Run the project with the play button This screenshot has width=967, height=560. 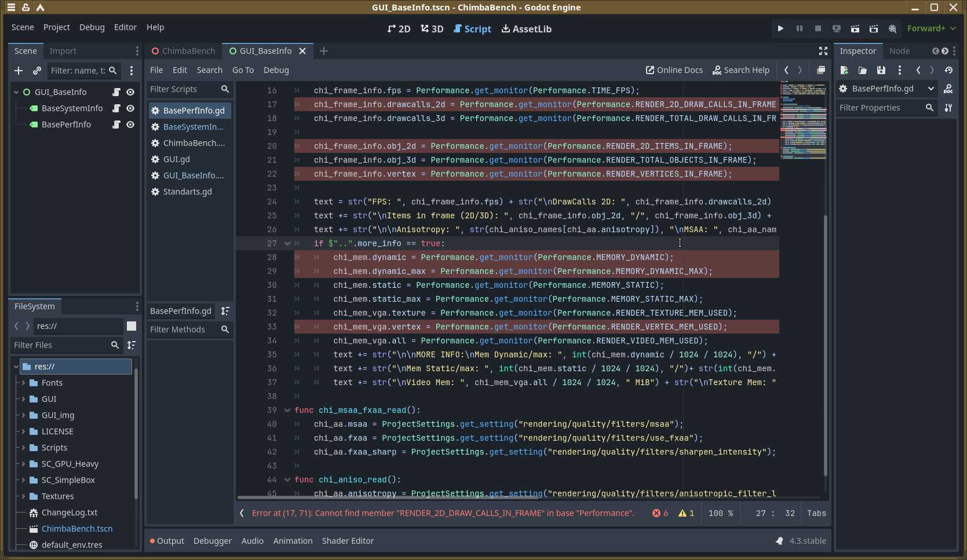coord(780,28)
